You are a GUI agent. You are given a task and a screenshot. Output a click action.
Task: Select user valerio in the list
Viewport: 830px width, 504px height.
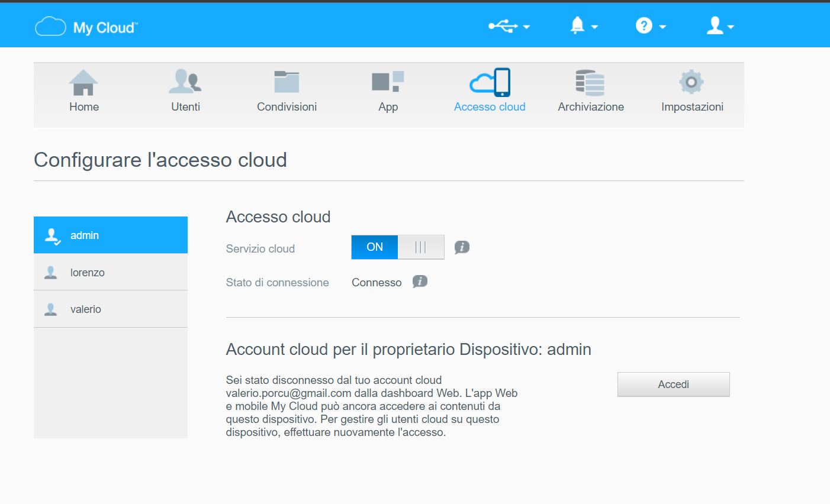pos(111,309)
